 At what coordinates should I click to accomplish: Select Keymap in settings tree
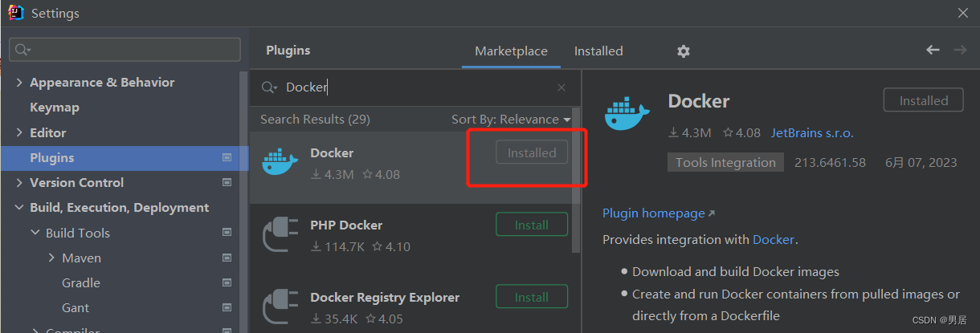[55, 108]
